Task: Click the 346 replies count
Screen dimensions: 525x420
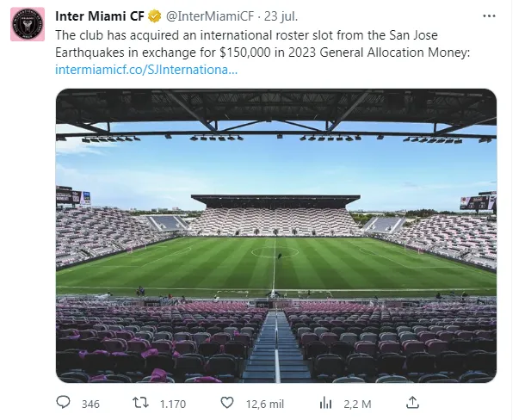Action: tap(90, 403)
